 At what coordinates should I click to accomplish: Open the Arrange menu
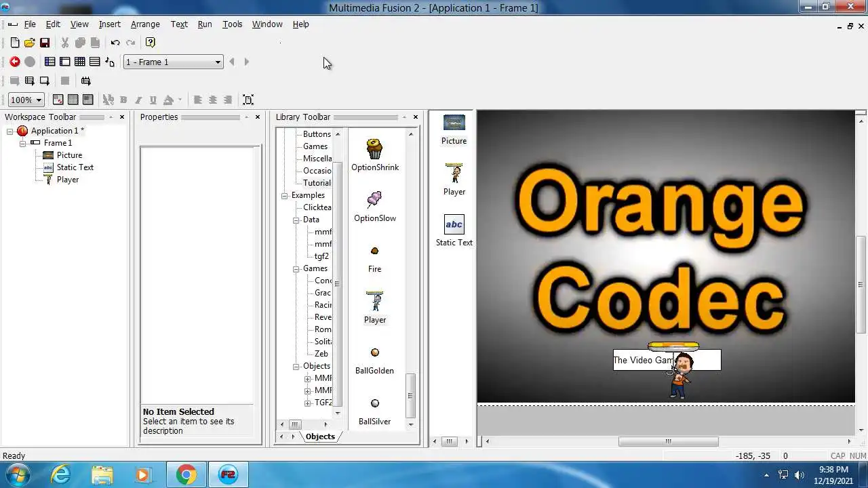click(145, 24)
